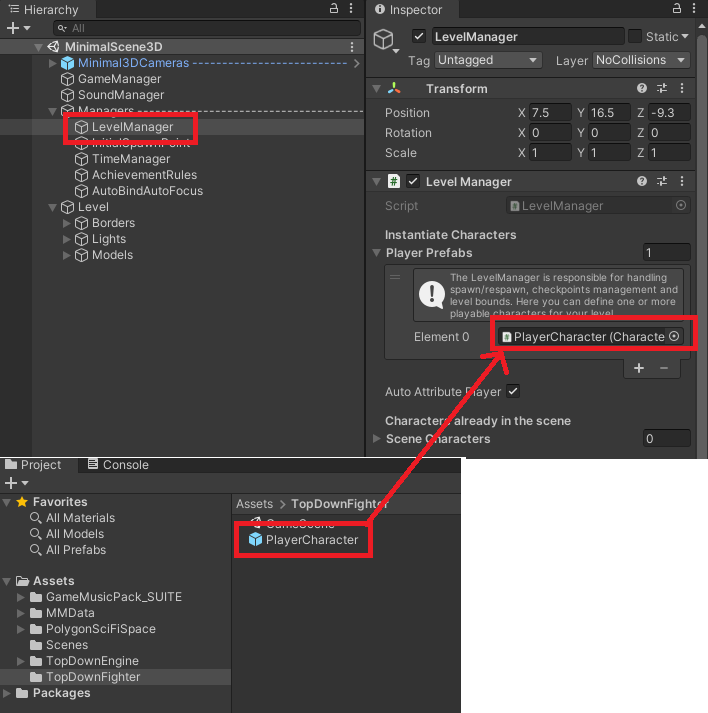This screenshot has width=708, height=713.
Task: Click Inspector panel lock icon
Action: [677, 8]
